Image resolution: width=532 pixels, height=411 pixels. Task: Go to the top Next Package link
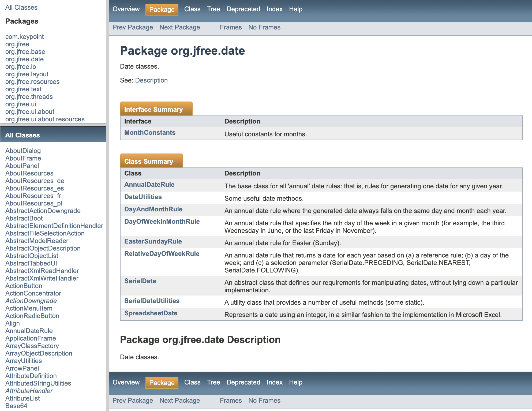(x=179, y=27)
